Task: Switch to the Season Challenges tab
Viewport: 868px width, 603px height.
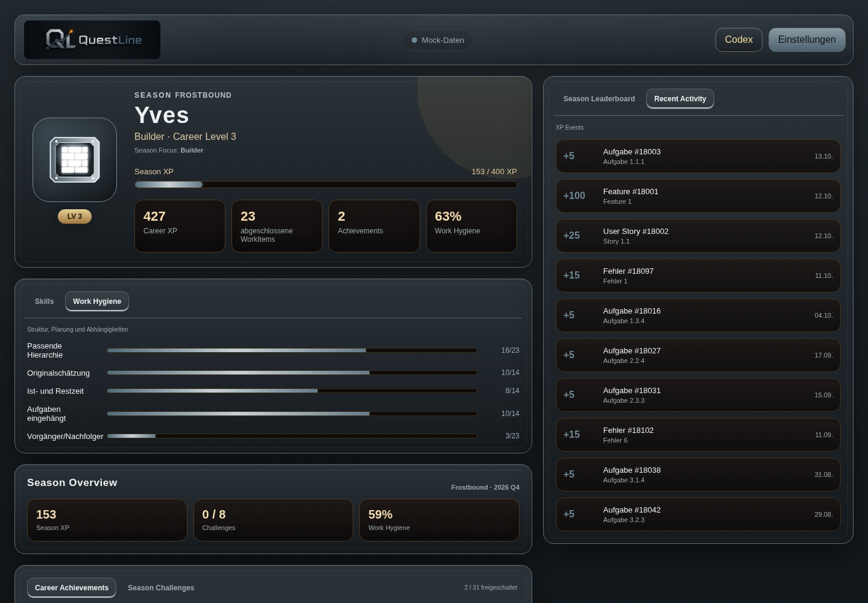Action: click(x=161, y=588)
